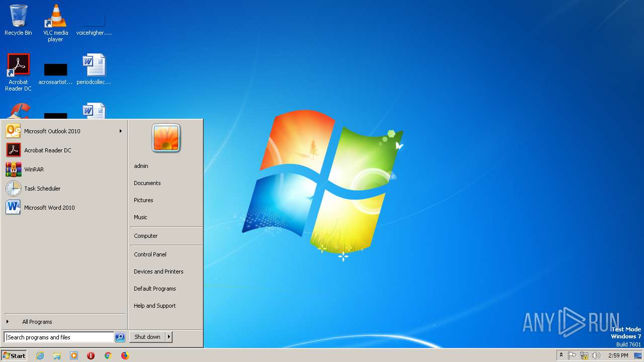Open Help and Support
The width and height of the screenshot is (644, 362).
coord(155,306)
